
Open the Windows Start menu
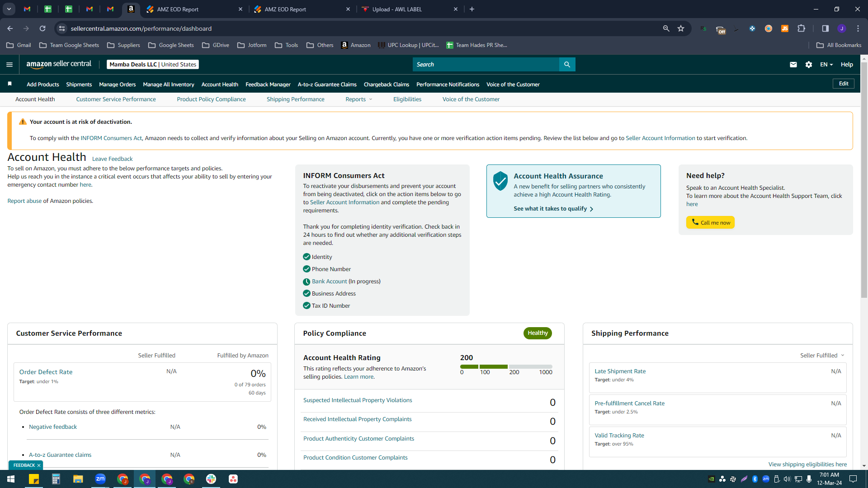11,479
